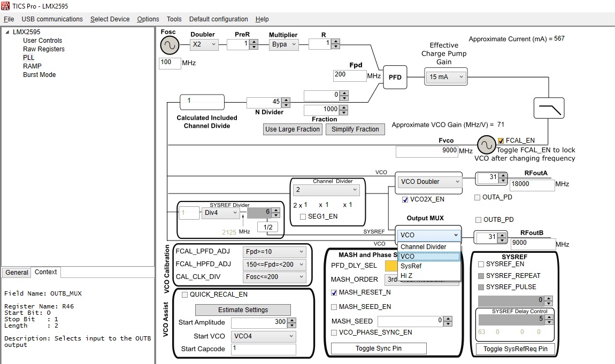Click the TICS Pro app icon in title bar

[5, 6]
